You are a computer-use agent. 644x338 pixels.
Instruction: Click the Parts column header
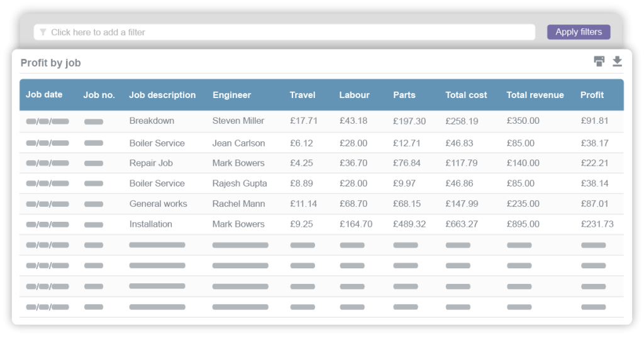pyautogui.click(x=404, y=95)
